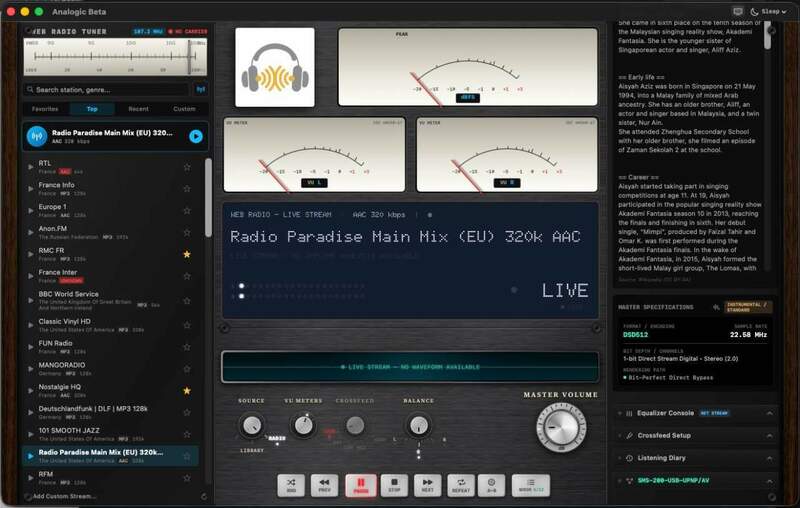800x508 pixels.
Task: Toggle the favorite star for FUN Radio
Action: 187,347
